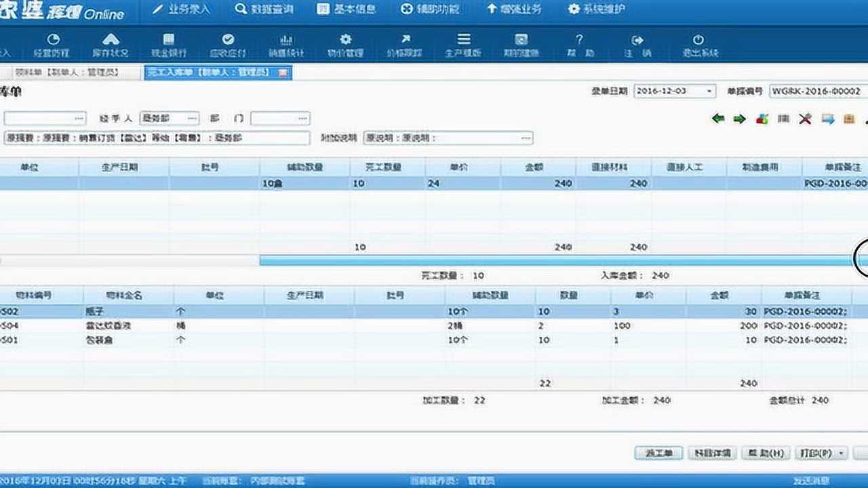Go to next document green right arrow

click(x=740, y=119)
